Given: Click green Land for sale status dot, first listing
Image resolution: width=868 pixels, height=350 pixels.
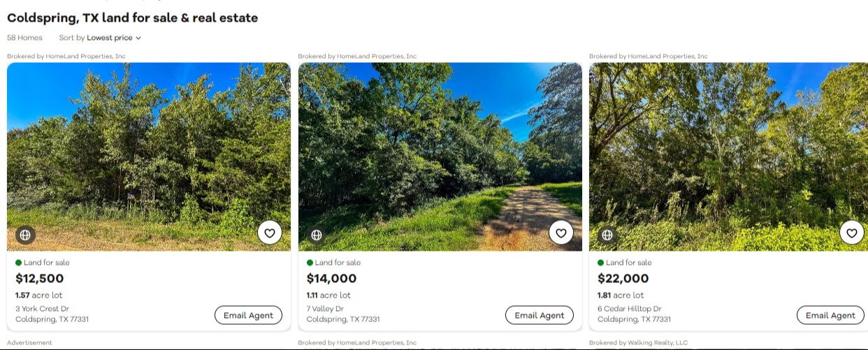Looking at the screenshot, I should click(x=19, y=263).
